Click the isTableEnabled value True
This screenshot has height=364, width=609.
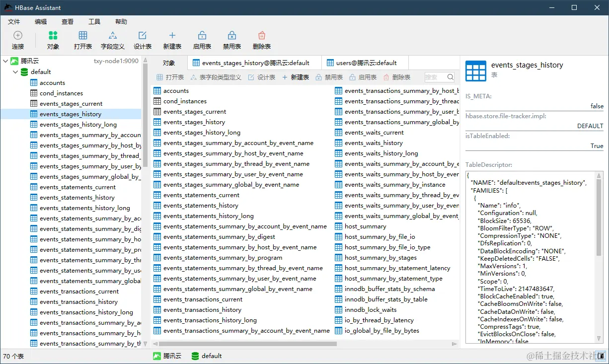(597, 146)
